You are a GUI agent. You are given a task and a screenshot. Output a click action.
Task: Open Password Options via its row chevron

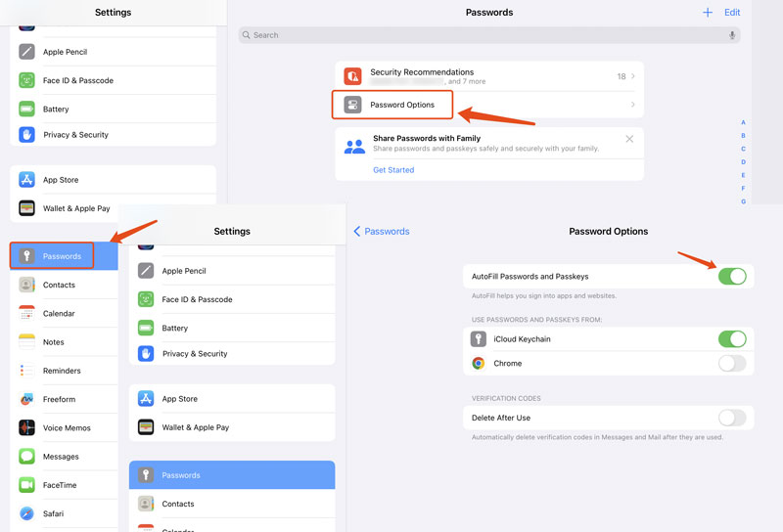(632, 105)
